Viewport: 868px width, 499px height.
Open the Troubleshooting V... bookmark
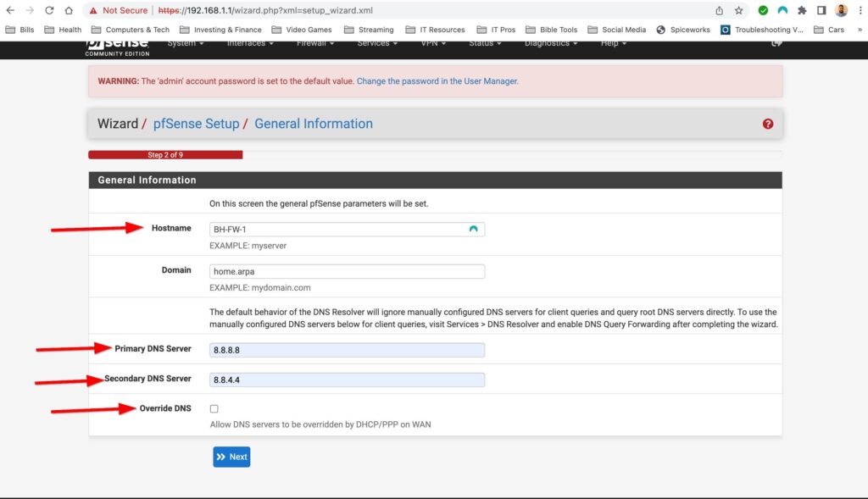coord(762,30)
